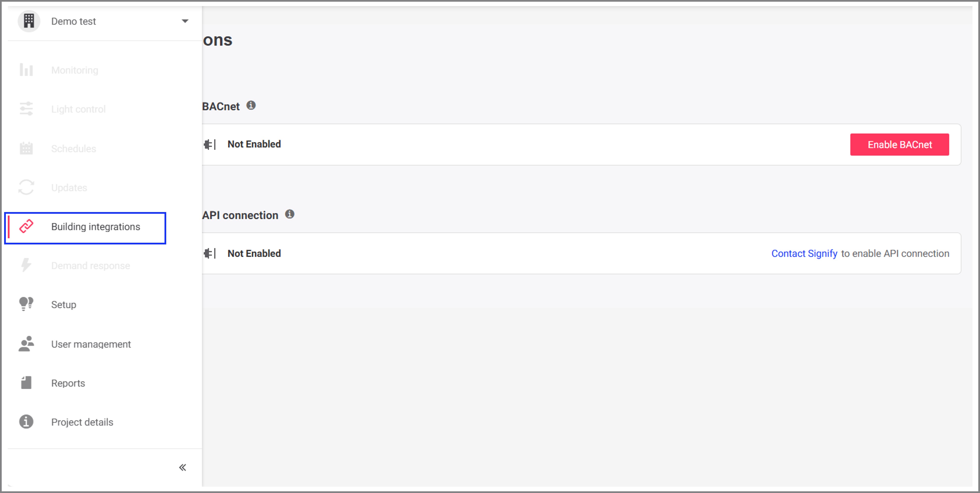View the API connection info tooltip icon

click(290, 214)
